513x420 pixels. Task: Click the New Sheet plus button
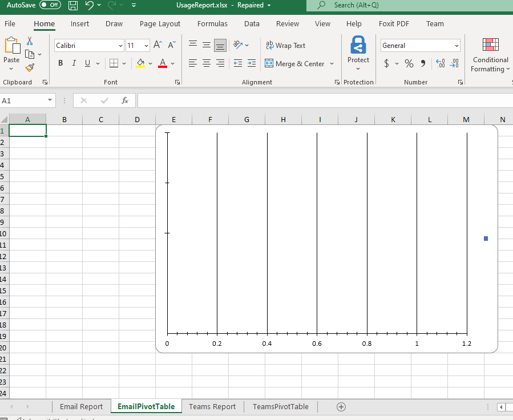(x=341, y=406)
